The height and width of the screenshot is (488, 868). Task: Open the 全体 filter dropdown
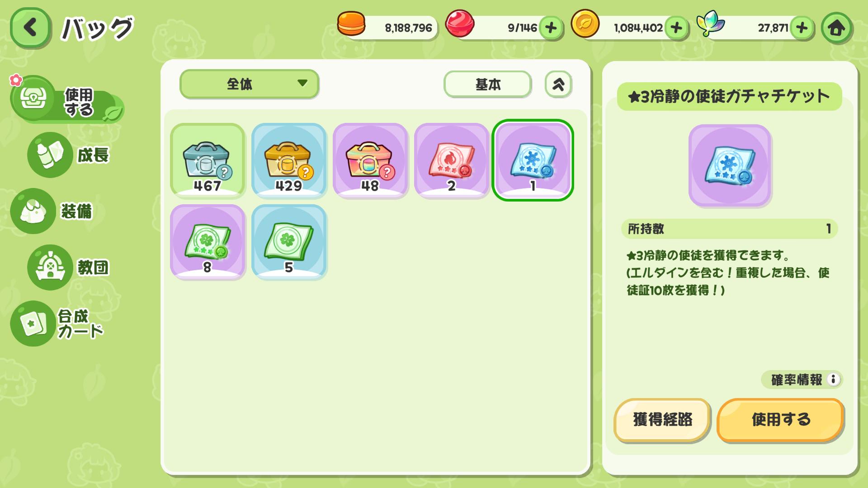point(249,84)
